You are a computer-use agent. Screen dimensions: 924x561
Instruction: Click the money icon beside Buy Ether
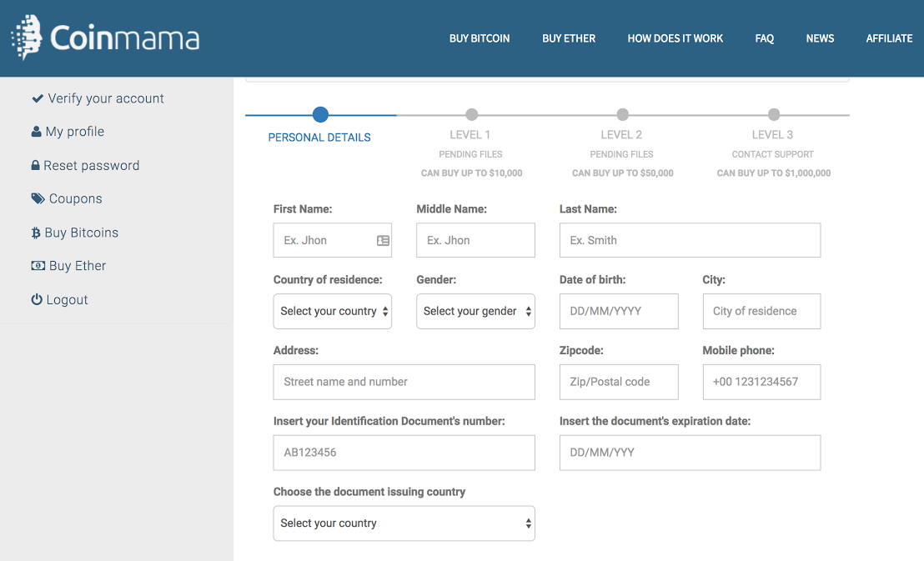click(38, 266)
